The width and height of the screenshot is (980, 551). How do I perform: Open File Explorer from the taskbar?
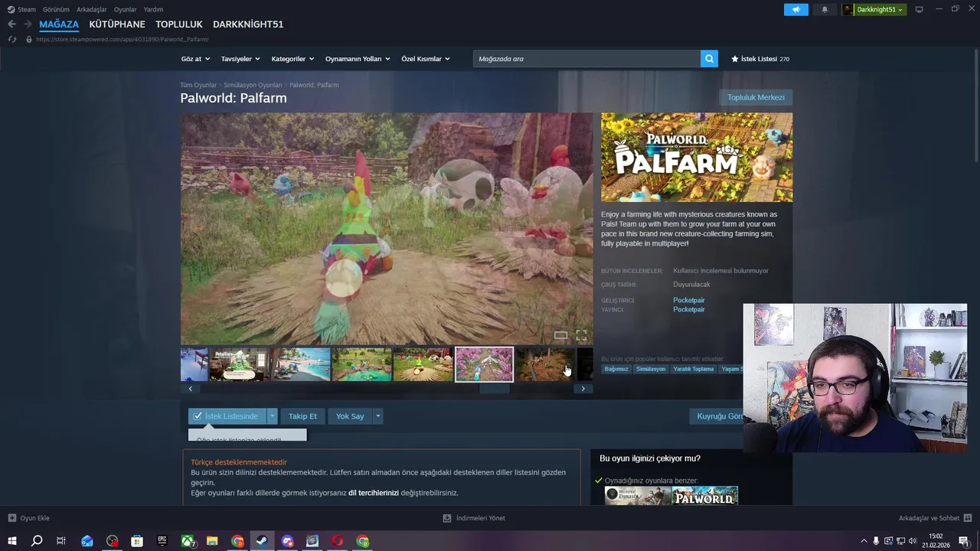click(212, 541)
